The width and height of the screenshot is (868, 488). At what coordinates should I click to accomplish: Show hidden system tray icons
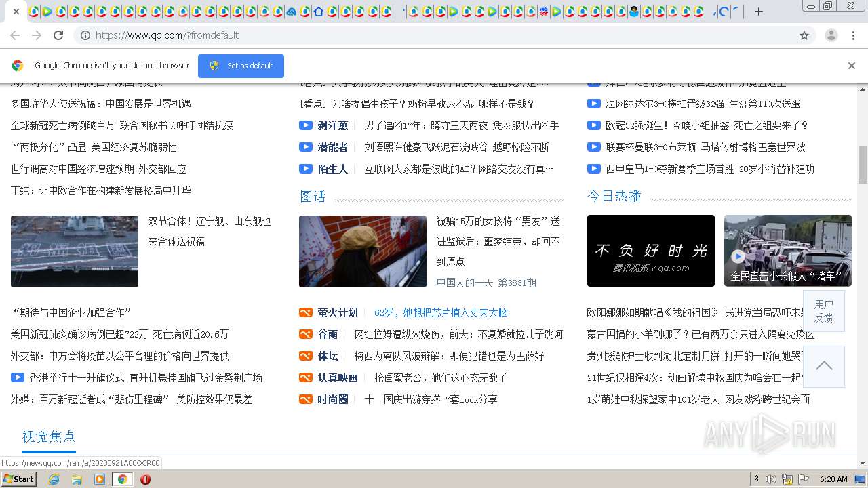(756, 479)
